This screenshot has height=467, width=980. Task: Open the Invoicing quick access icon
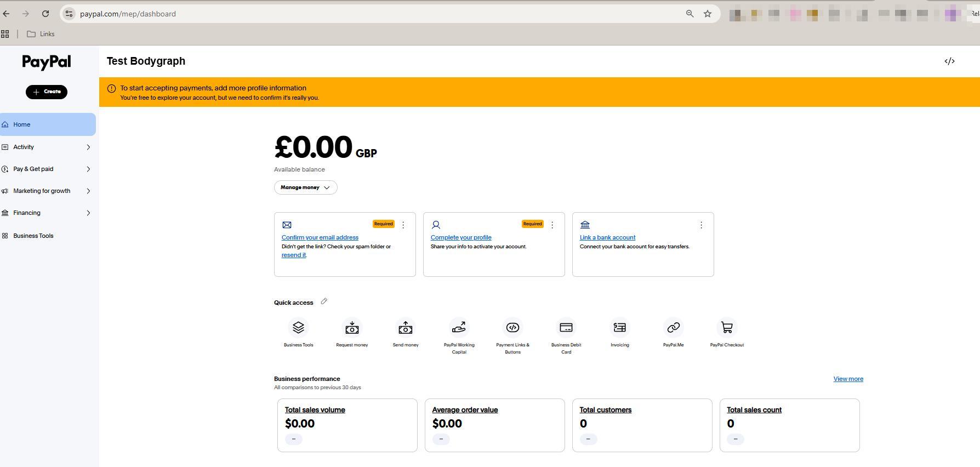click(619, 328)
